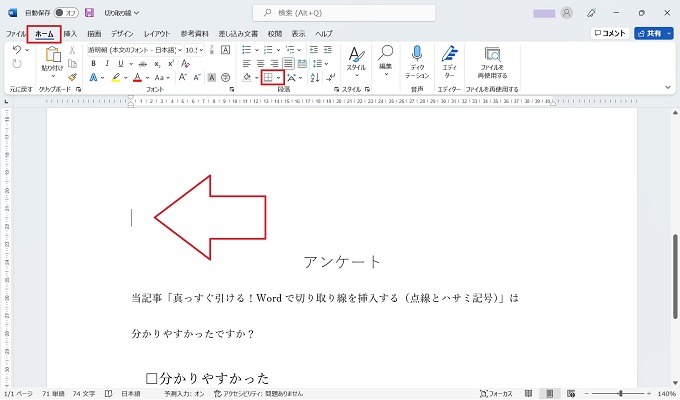The width and height of the screenshot is (680, 400).
Task: Click the search box (検索)
Action: click(344, 13)
